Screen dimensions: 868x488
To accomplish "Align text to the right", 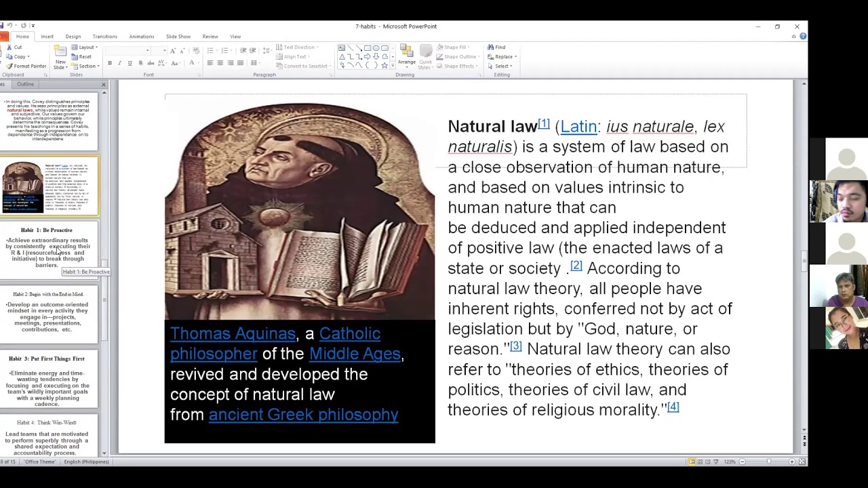I will tap(231, 63).
